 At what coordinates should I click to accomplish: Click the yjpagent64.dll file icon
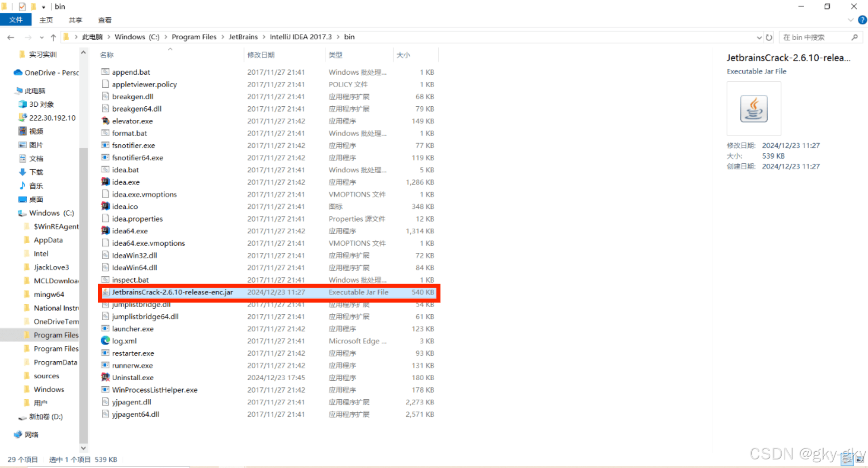(105, 414)
